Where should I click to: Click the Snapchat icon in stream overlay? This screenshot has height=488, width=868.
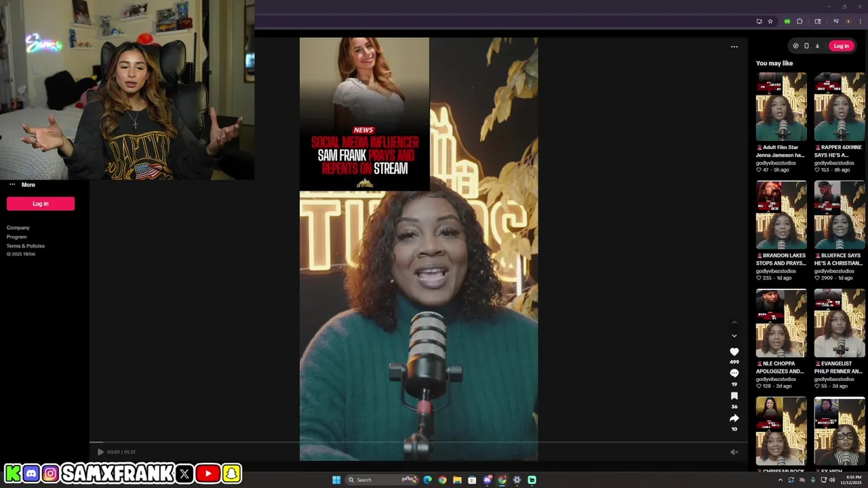231,473
